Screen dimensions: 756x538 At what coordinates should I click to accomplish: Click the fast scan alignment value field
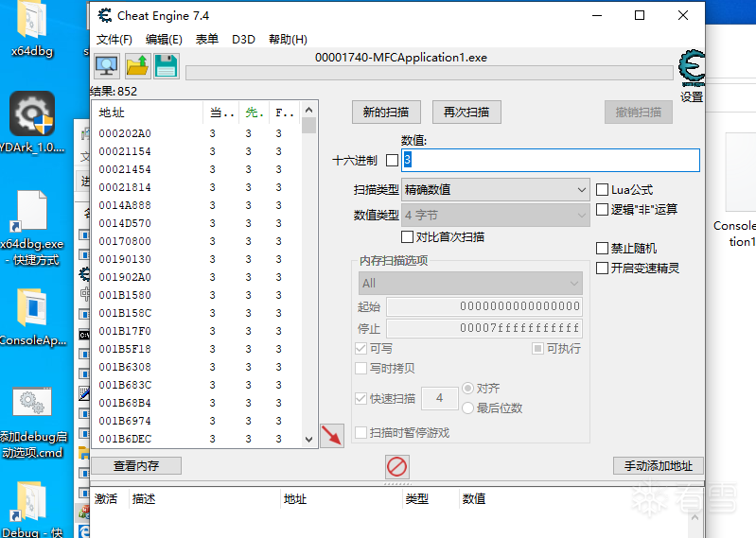point(439,398)
